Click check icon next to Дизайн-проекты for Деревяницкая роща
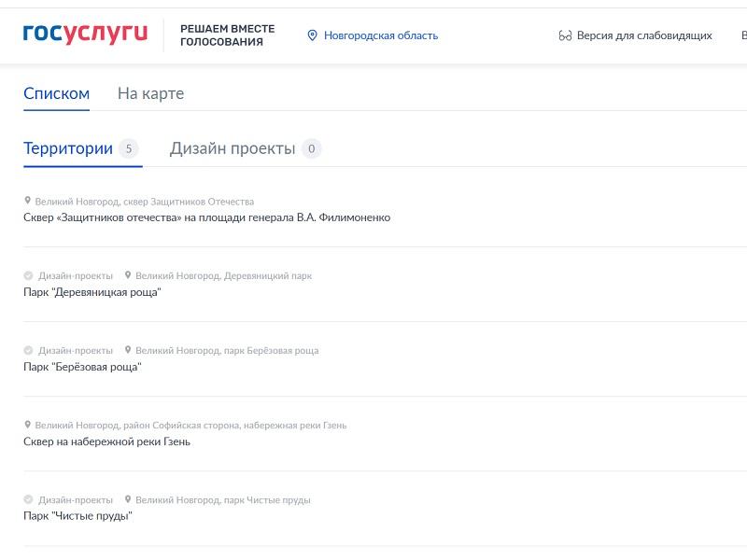Viewport: 747px width, 560px height. [28, 275]
